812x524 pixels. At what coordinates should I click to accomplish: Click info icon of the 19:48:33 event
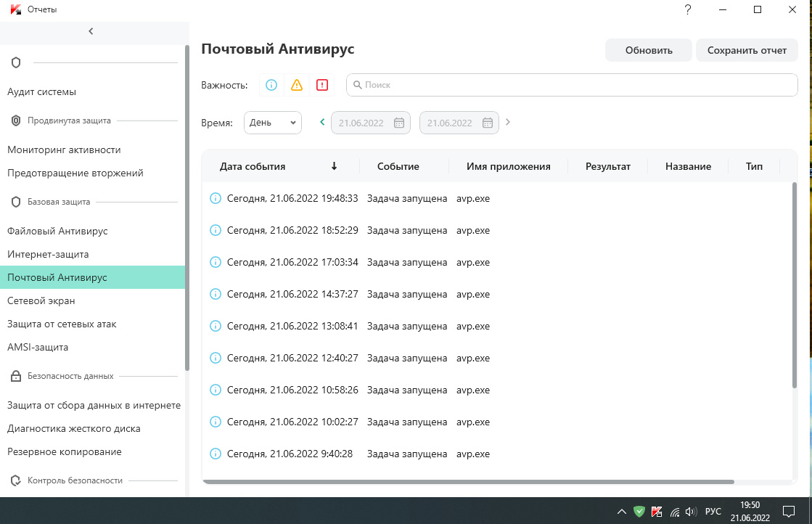pos(216,198)
